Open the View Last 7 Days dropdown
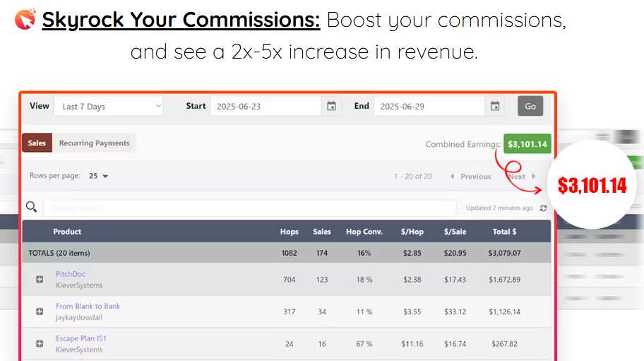 click(108, 107)
